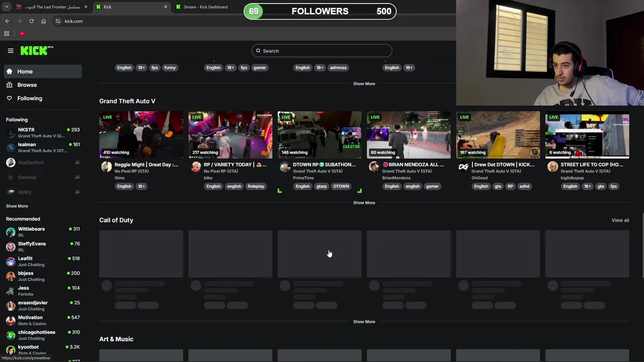Open Reggie Might stream thumbnail
Image resolution: width=644 pixels, height=362 pixels.
pos(141,135)
